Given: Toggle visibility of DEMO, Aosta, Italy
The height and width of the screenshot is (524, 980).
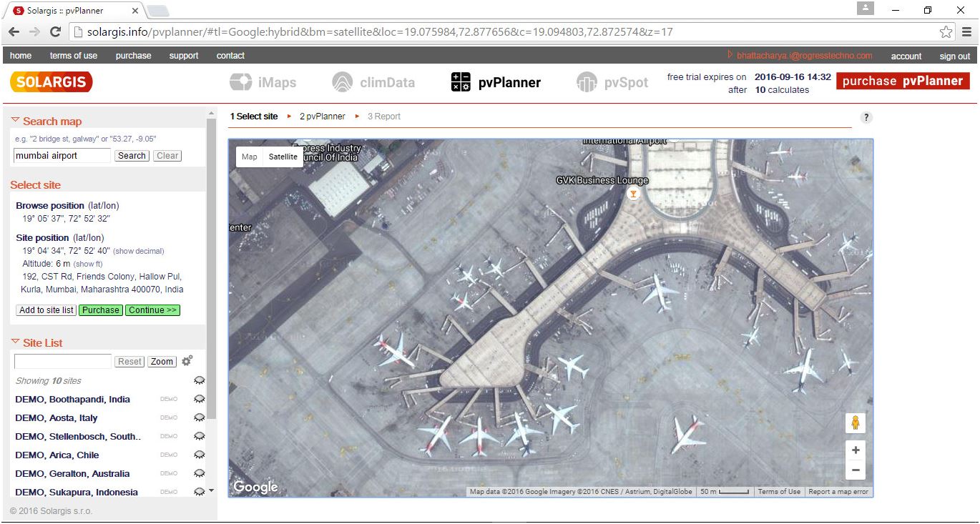Looking at the screenshot, I should pos(200,417).
